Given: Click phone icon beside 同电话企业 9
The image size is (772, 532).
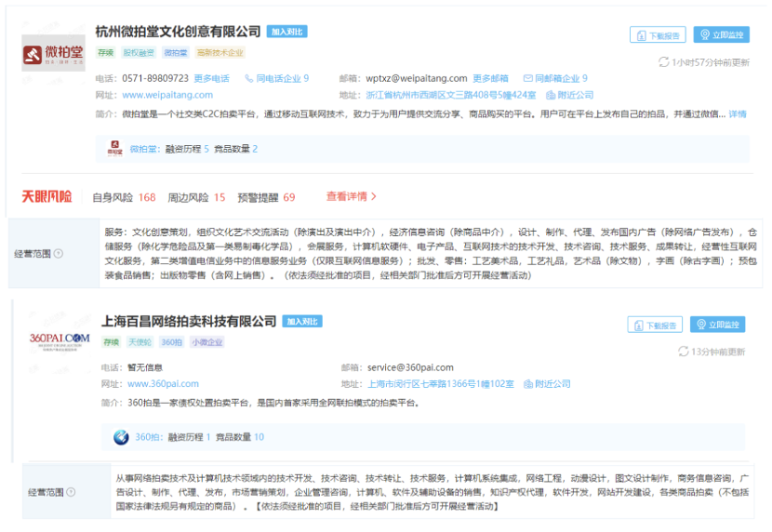Looking at the screenshot, I should coord(249,78).
